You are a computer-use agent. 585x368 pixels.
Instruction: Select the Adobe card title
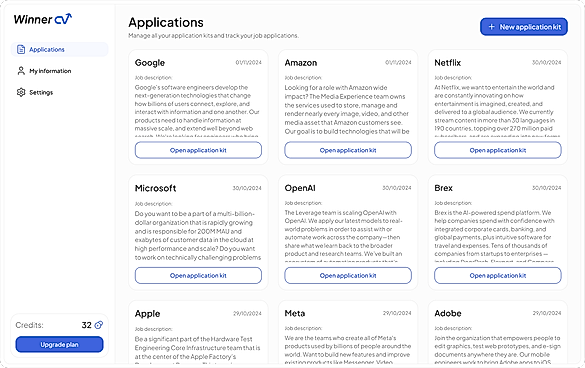click(x=448, y=314)
